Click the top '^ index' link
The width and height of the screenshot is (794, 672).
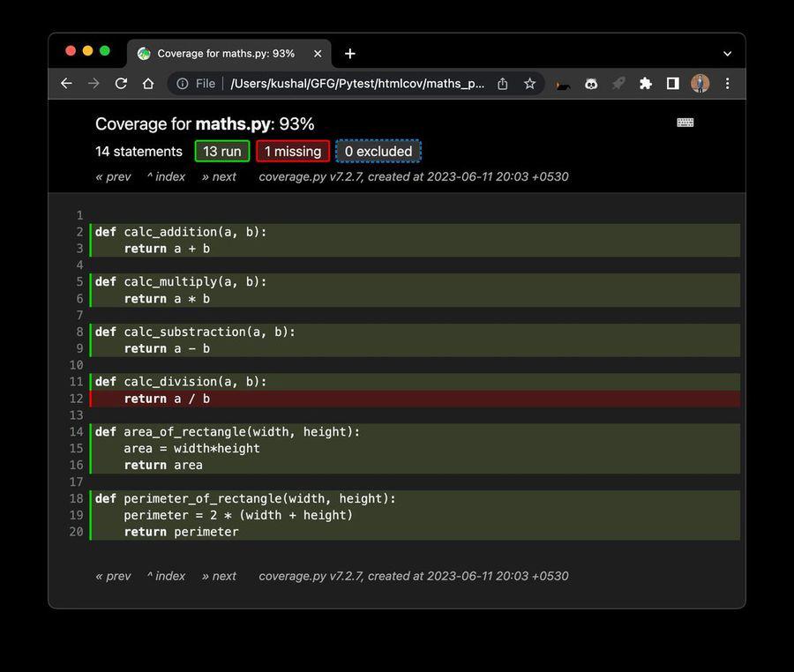pyautogui.click(x=166, y=176)
